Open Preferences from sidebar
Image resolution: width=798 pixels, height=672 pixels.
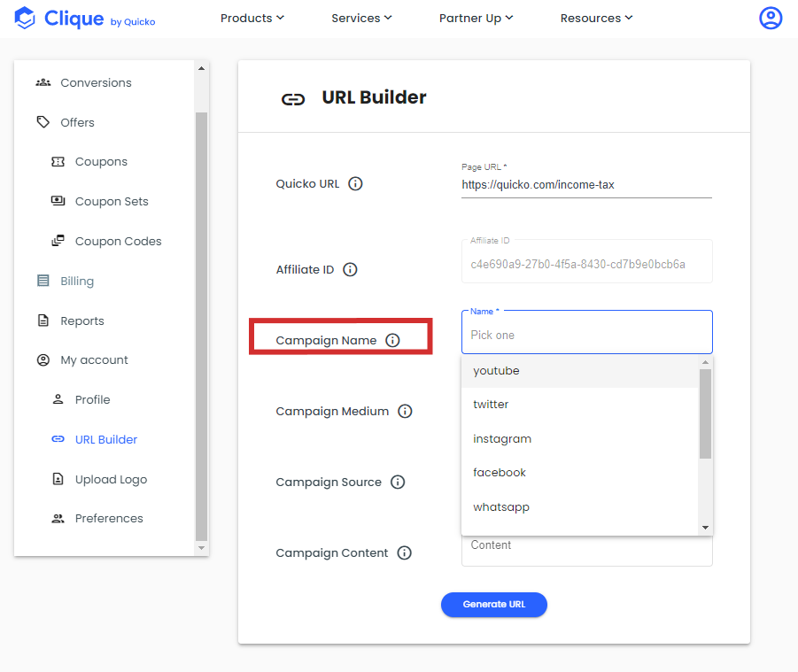click(x=109, y=518)
